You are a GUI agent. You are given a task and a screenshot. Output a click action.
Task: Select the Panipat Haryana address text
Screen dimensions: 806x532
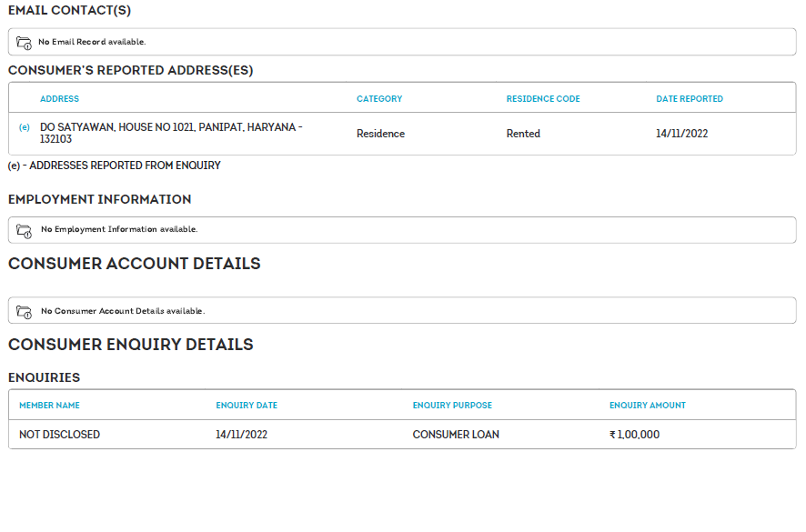171,133
